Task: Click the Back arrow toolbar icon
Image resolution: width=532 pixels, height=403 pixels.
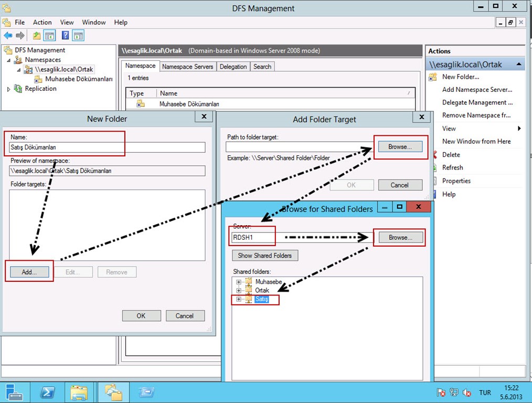Action: [8, 36]
